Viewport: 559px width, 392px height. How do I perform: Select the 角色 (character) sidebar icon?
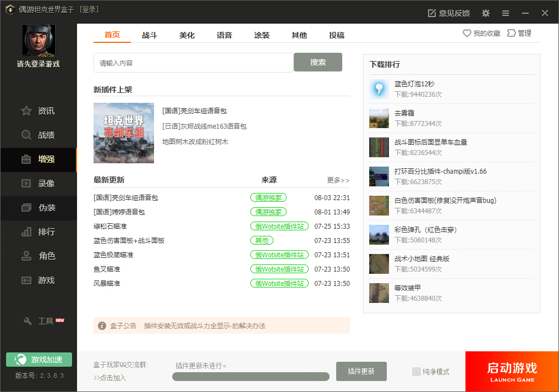(39, 256)
